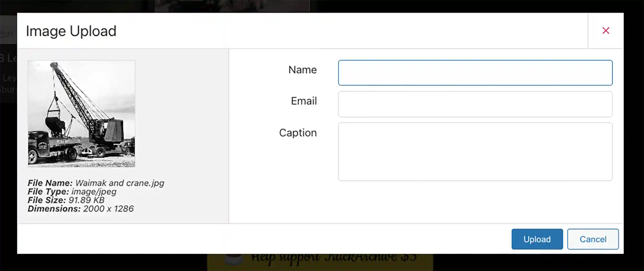The height and width of the screenshot is (271, 644).
Task: Click the Name field label
Action: (x=302, y=70)
